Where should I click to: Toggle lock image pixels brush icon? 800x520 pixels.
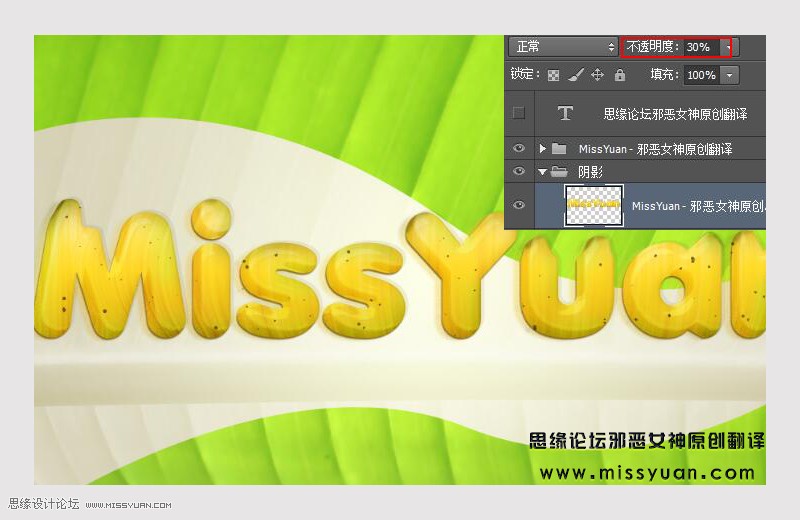click(x=576, y=75)
